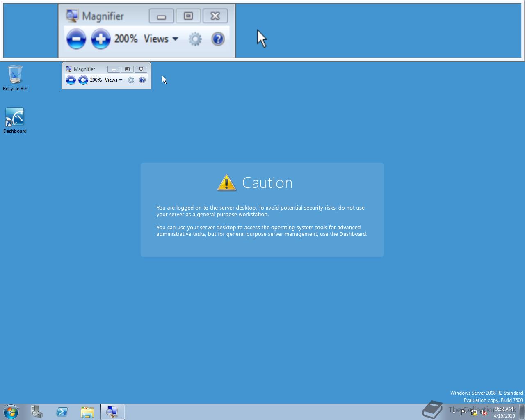Screen dimensions: 525x420
Task: Click the Show desktop strip beside the clock
Action: (x=522, y=412)
